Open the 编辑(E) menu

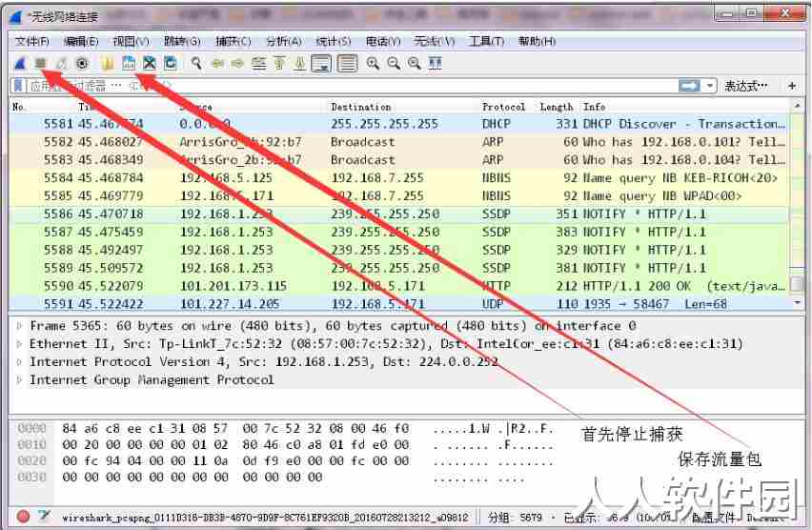(81, 41)
